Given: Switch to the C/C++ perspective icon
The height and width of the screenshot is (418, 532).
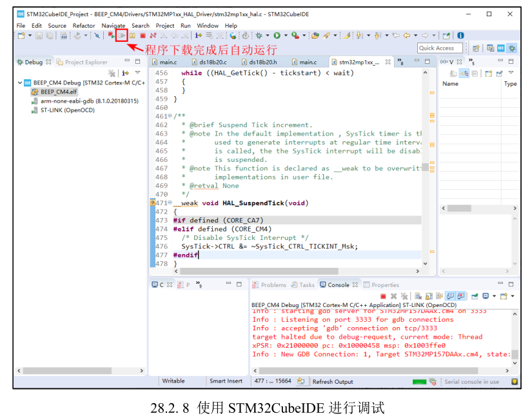Looking at the screenshot, I should [490, 48].
